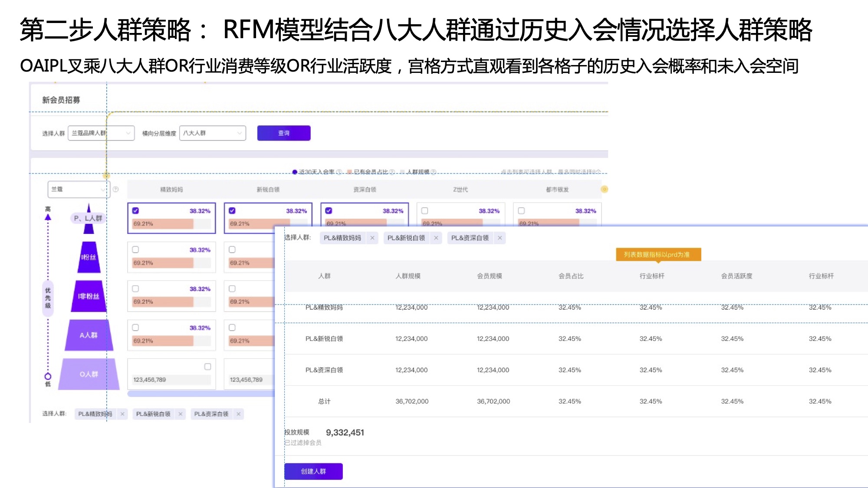The width and height of the screenshot is (868, 488).
Task: Click the 会员规模 table column header
Action: click(x=490, y=276)
